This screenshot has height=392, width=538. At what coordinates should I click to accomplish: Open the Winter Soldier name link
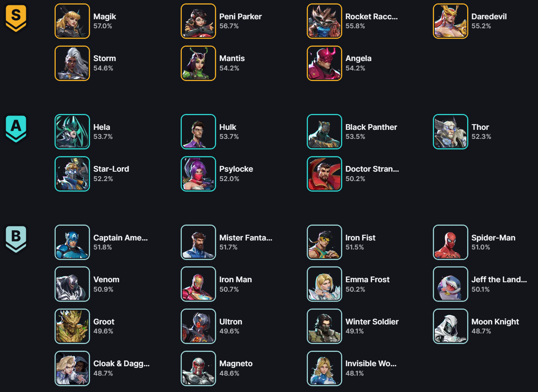372,322
